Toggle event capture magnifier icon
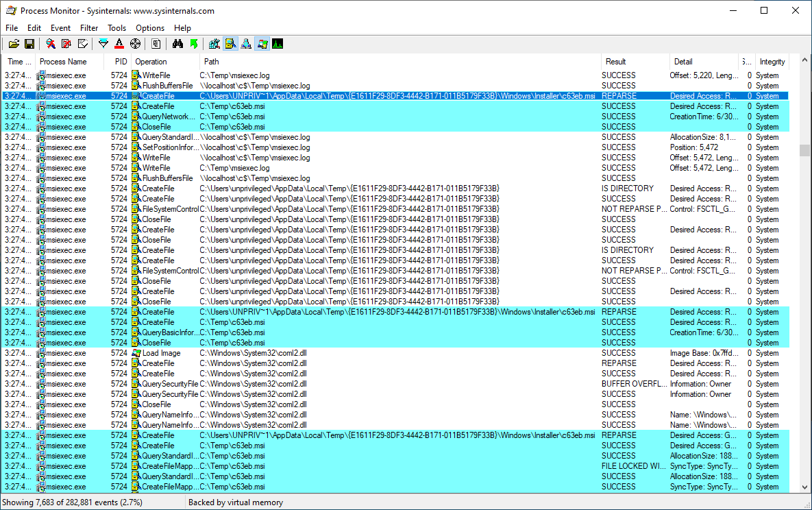 coord(51,44)
